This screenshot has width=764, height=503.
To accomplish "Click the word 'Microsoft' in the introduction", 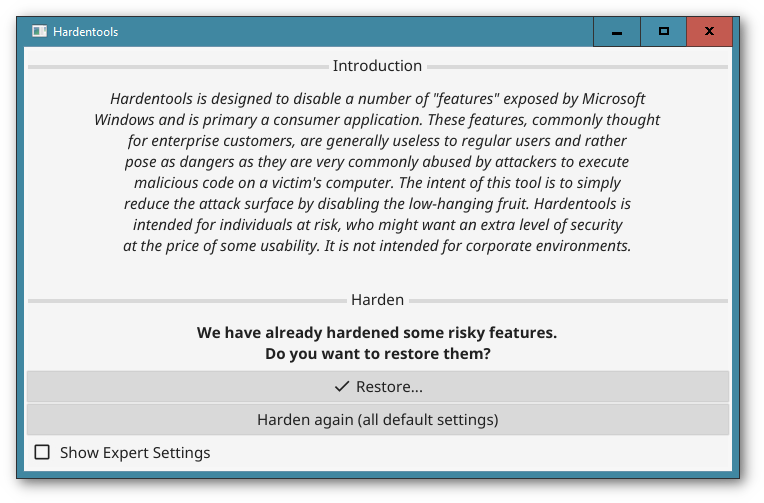I will 613,99.
